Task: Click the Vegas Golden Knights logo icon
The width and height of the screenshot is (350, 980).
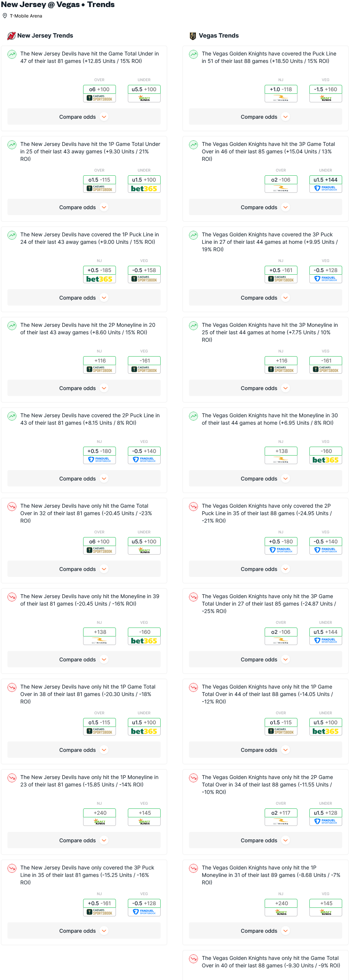Action: coord(193,36)
